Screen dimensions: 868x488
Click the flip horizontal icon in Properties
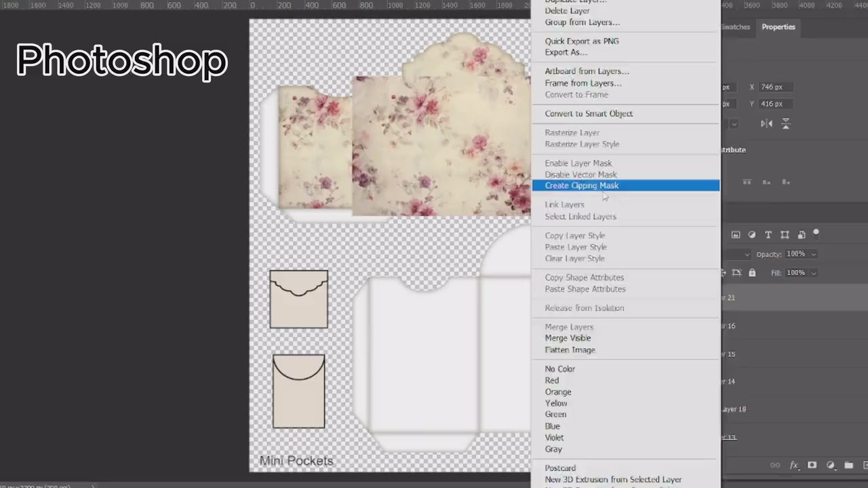[x=766, y=124]
